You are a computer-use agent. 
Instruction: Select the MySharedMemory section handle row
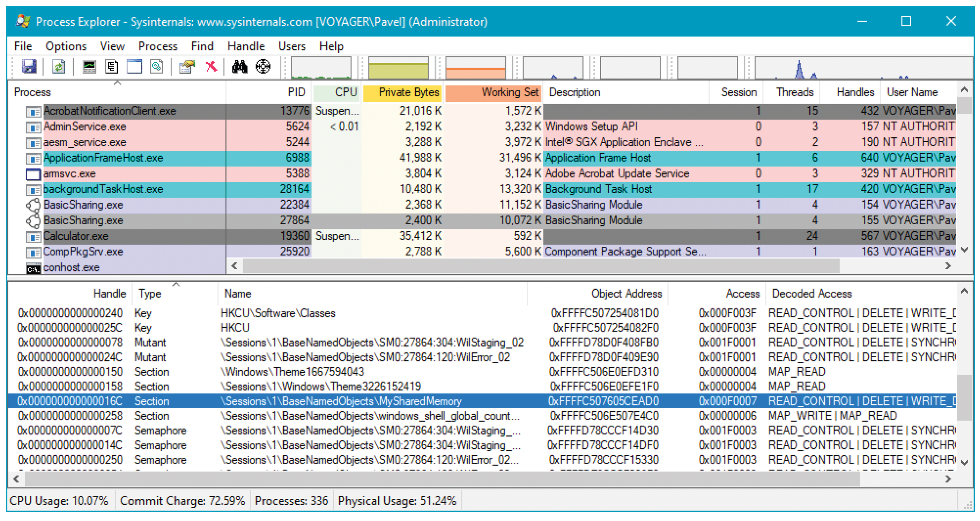coord(482,402)
